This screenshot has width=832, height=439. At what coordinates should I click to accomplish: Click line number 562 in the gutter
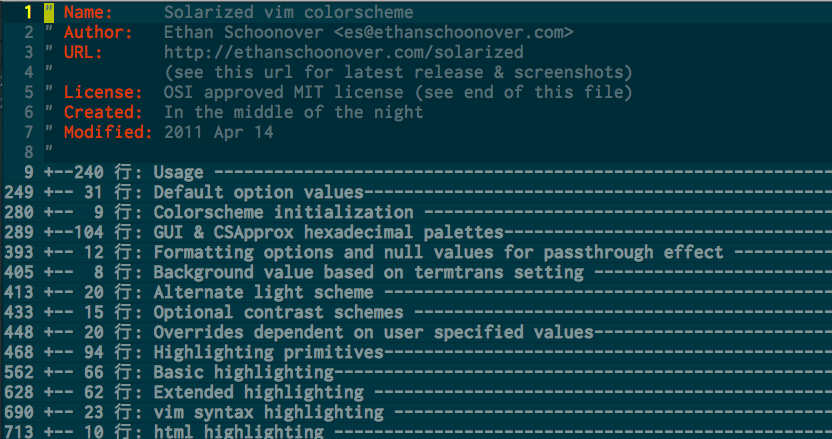(x=19, y=372)
